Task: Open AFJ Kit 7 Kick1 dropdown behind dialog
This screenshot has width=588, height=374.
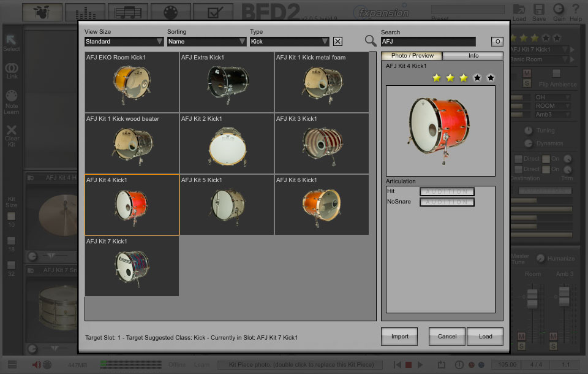Action: [x=540, y=50]
